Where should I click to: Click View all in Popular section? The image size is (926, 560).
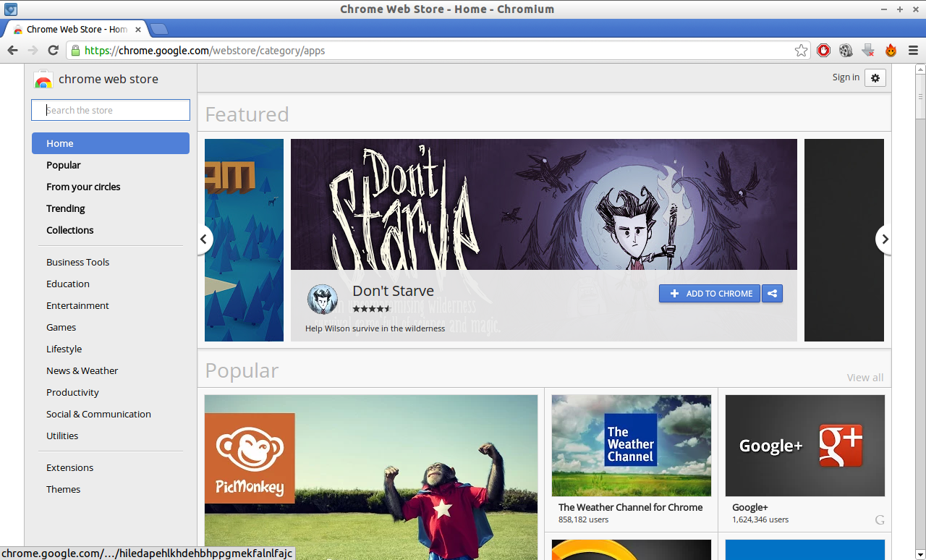865,378
